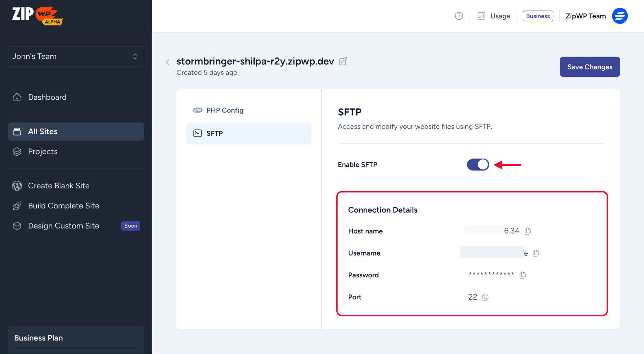Select the Create Blank Site WordPress icon

(x=17, y=185)
